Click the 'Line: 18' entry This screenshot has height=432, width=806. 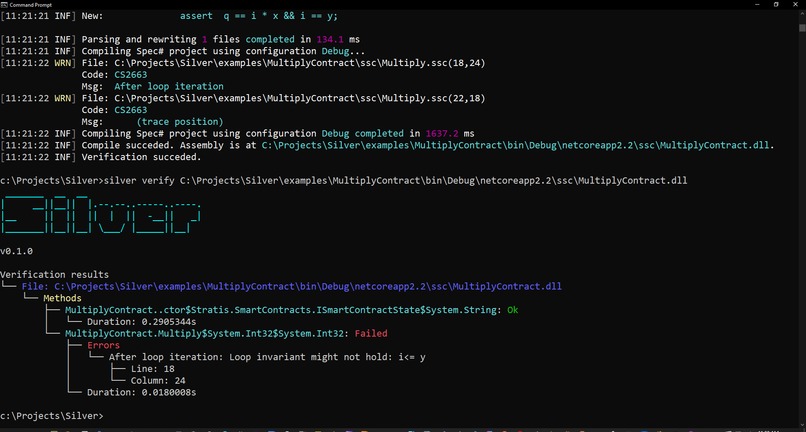[153, 369]
